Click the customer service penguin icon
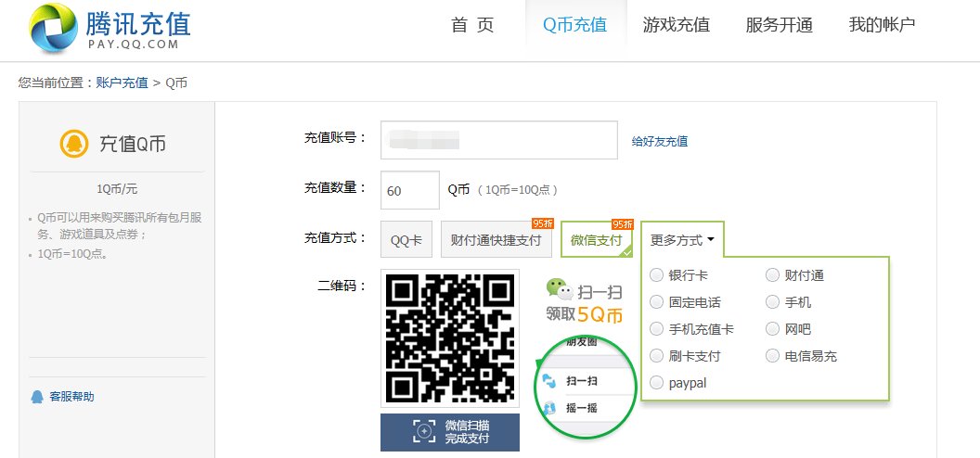 click(x=37, y=397)
